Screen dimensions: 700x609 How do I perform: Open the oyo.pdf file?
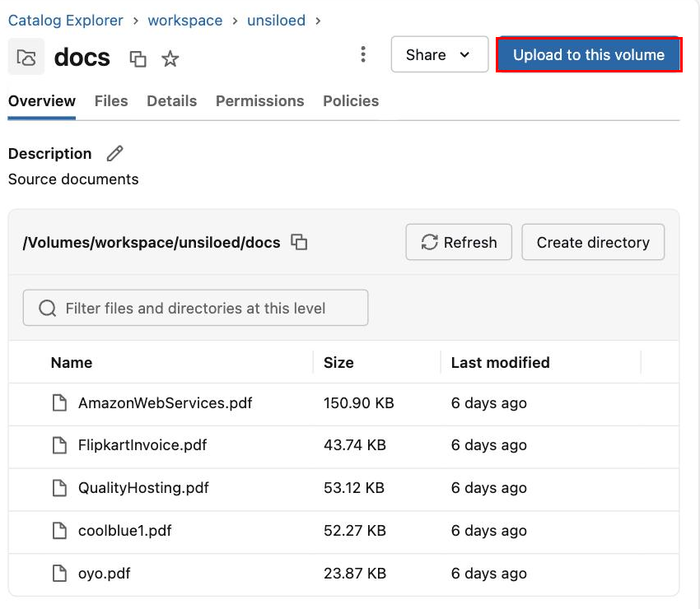104,574
